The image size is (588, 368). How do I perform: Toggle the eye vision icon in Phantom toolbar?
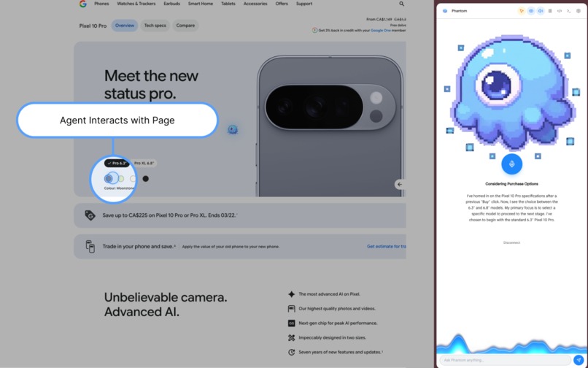[x=531, y=11]
